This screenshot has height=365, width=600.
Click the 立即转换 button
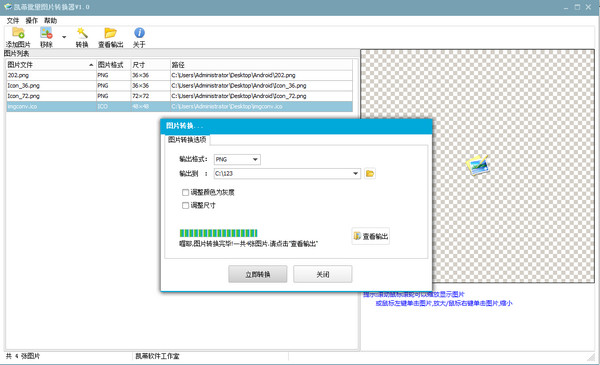coord(258,274)
